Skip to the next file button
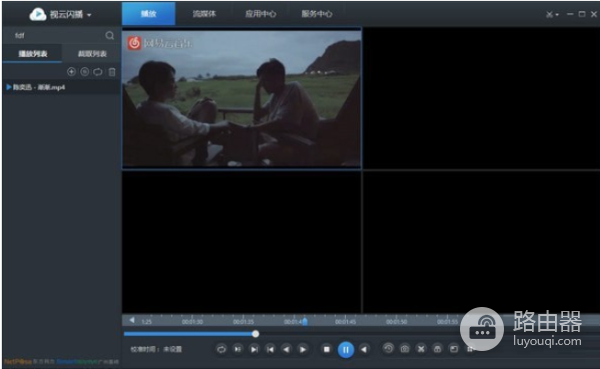This screenshot has width=600, height=369. tap(254, 349)
